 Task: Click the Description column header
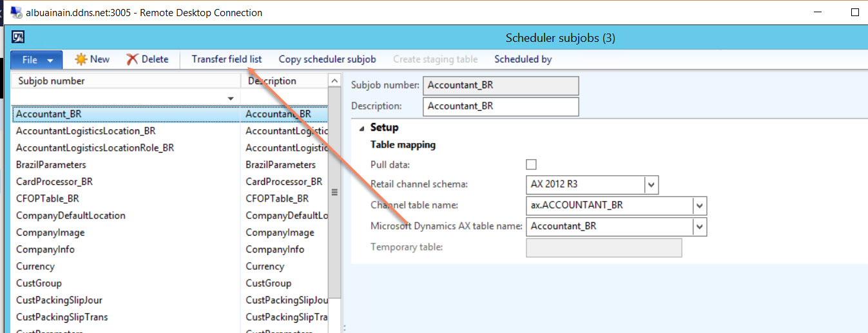click(x=284, y=81)
